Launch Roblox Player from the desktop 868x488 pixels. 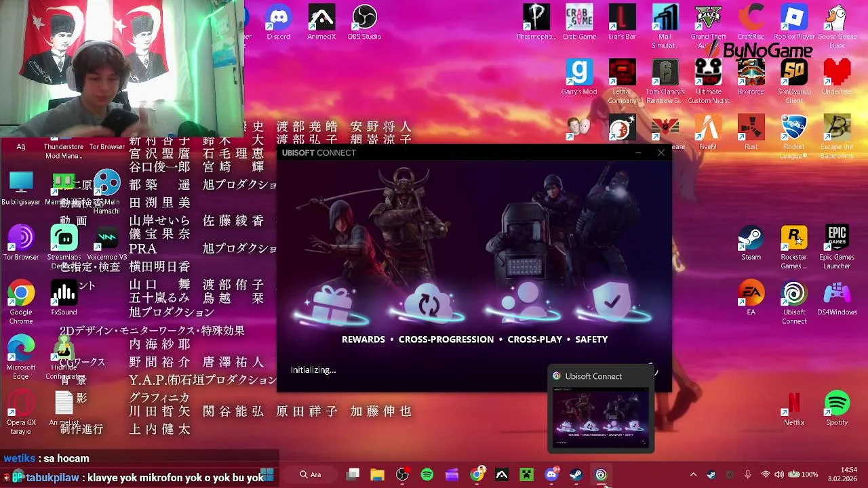(794, 22)
